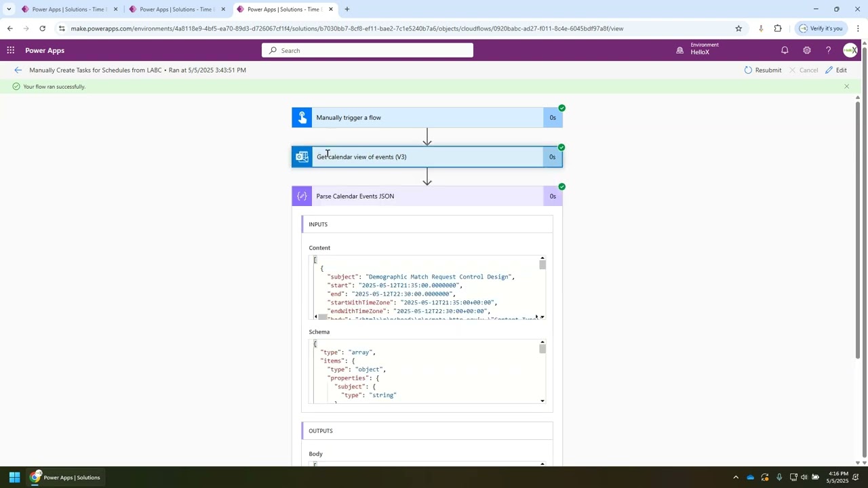868x488 pixels.
Task: Click the Search box in header
Action: point(368,50)
